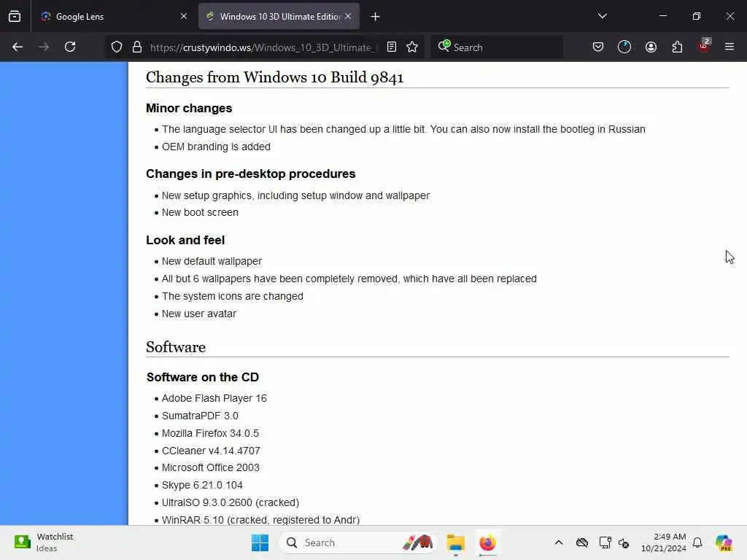This screenshot has height=560, width=747.
Task: Open the Firefox account icon
Action: pyautogui.click(x=651, y=47)
